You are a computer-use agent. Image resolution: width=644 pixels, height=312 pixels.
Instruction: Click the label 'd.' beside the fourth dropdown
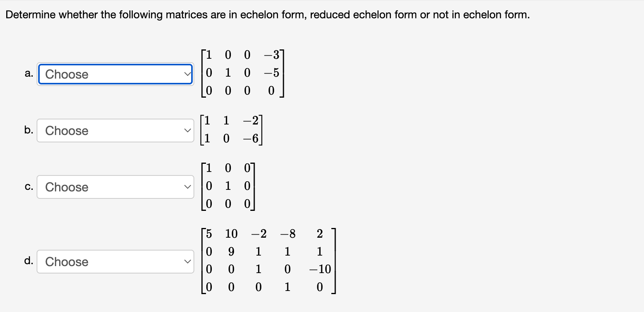(x=28, y=261)
